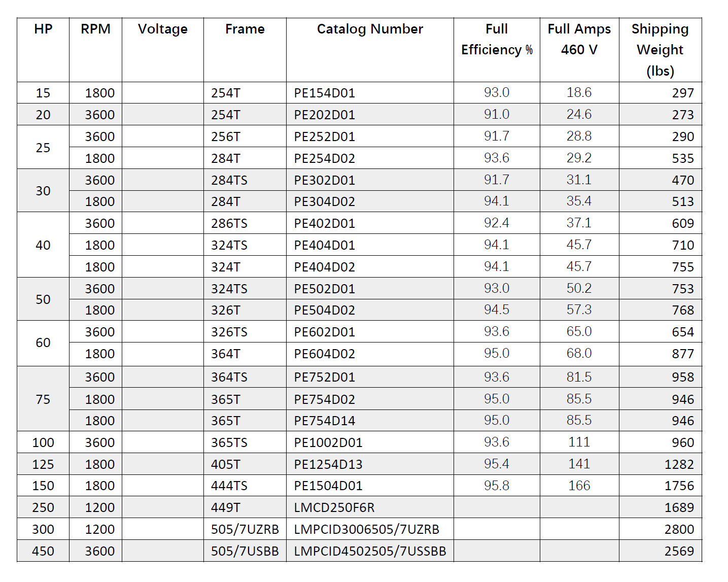Viewport: 728px width, 582px height.
Task: Select catalog number PE154D01
Action: 325,93
